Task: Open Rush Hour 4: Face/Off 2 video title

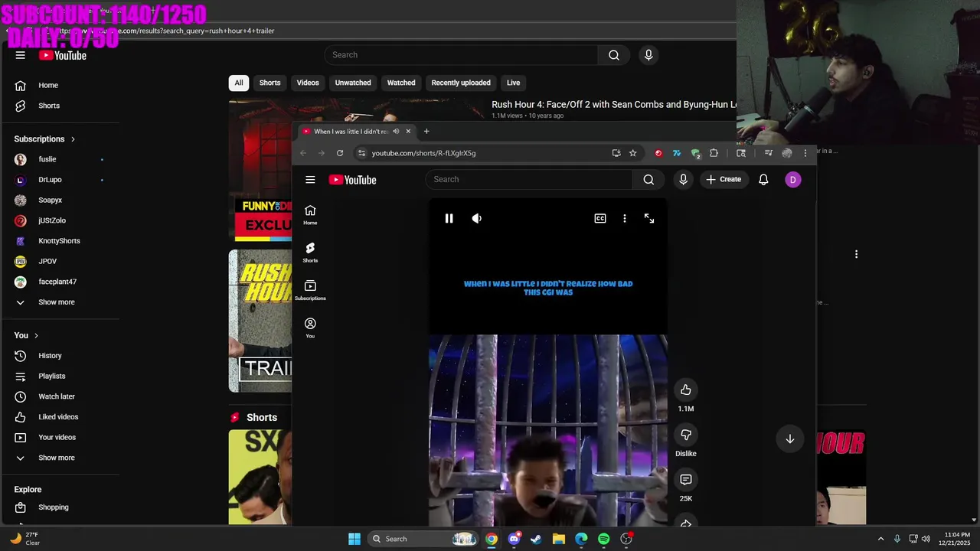Action: 614,105
